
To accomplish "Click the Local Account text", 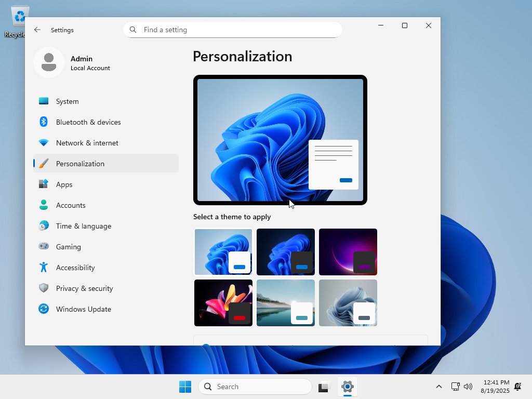I will pyautogui.click(x=90, y=68).
